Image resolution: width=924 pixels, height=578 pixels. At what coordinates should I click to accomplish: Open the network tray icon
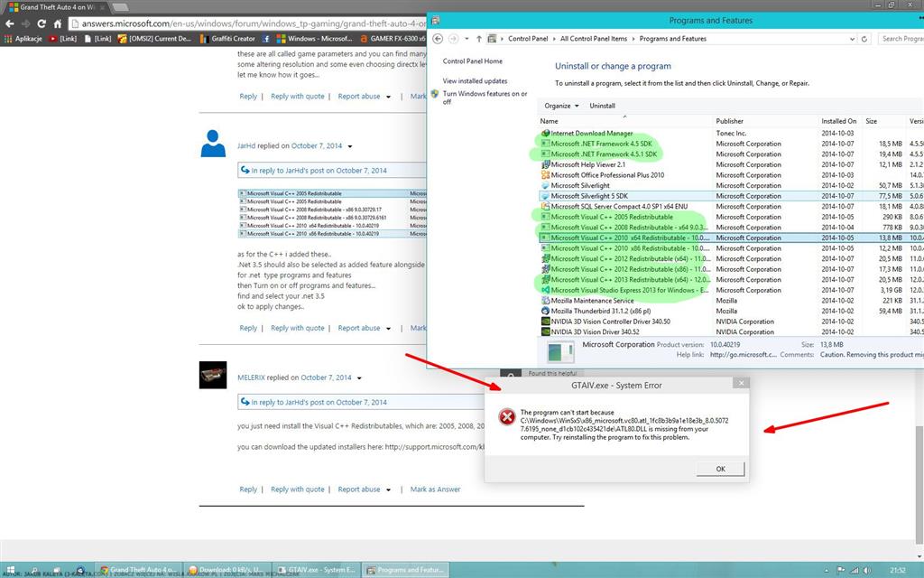click(x=854, y=571)
